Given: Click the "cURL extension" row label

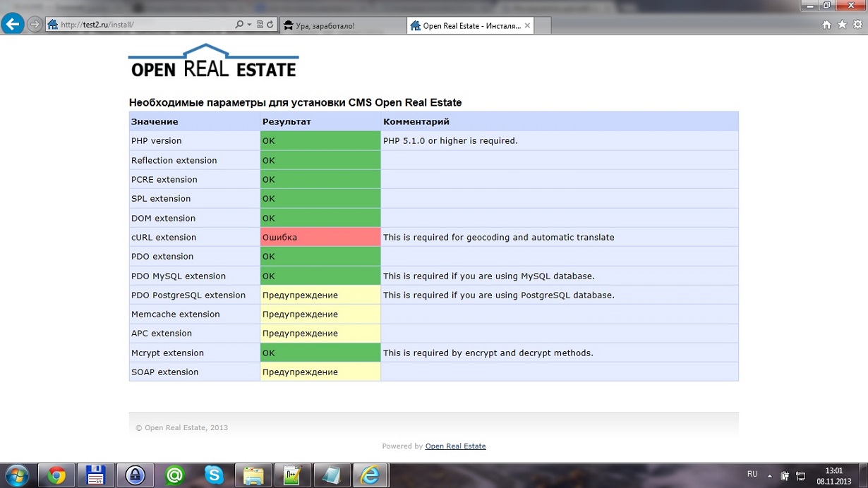Looking at the screenshot, I should (x=164, y=238).
